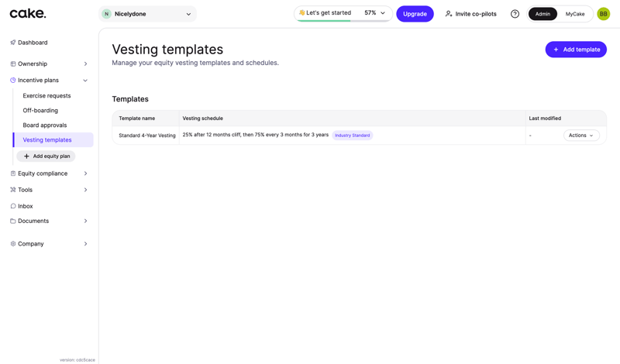Click the help question mark icon
Viewport: 620px width, 364px height.
coord(515,14)
